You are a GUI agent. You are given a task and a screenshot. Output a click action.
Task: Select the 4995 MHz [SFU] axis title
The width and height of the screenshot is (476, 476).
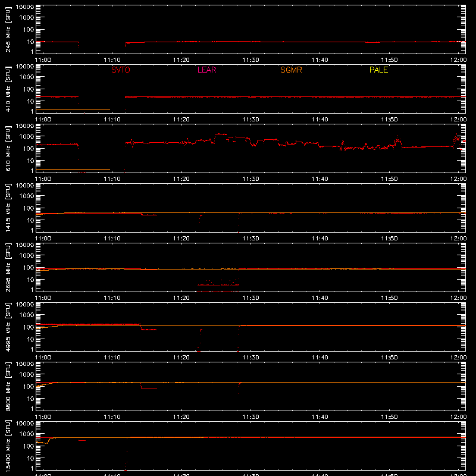tap(8, 327)
